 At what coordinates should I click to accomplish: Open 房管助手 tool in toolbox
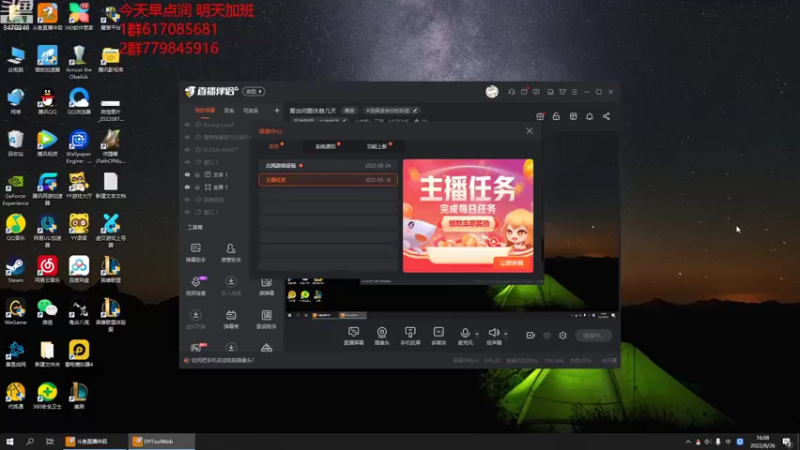(x=231, y=253)
